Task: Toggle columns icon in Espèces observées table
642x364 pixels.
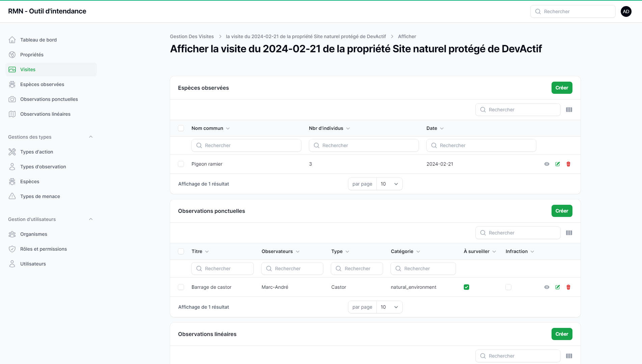Action: pos(569,110)
